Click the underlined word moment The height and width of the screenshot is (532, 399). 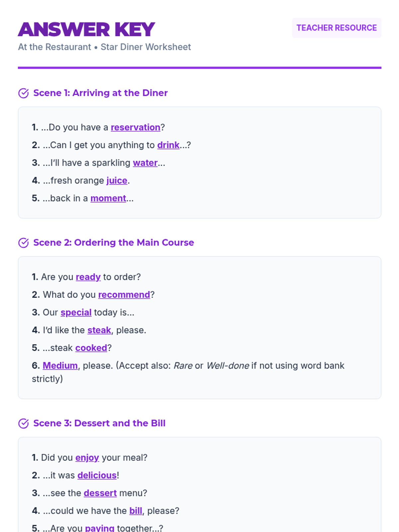(108, 198)
